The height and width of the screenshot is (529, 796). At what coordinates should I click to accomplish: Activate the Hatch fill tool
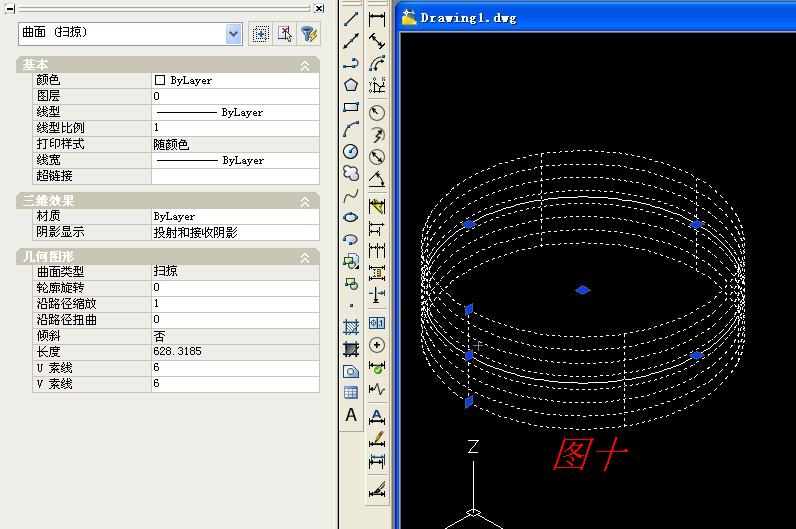(351, 327)
